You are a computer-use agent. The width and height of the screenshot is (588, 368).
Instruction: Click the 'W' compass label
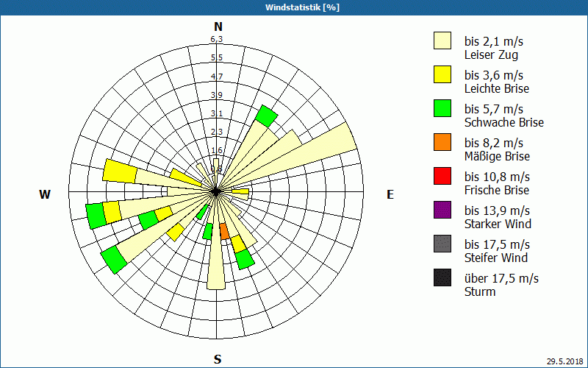point(45,194)
